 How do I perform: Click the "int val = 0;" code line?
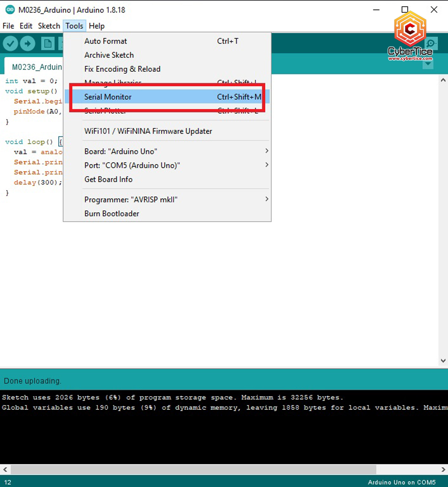tap(31, 81)
